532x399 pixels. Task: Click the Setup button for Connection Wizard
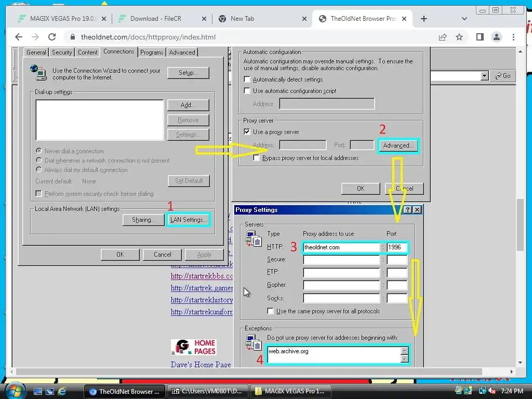pos(188,73)
